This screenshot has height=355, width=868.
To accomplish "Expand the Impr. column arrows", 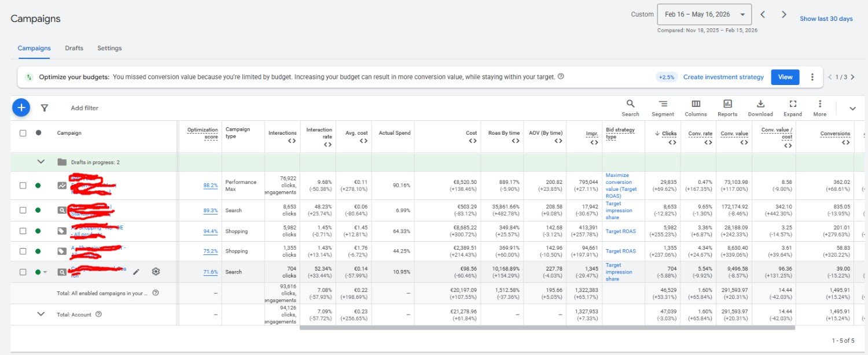I will (x=594, y=142).
